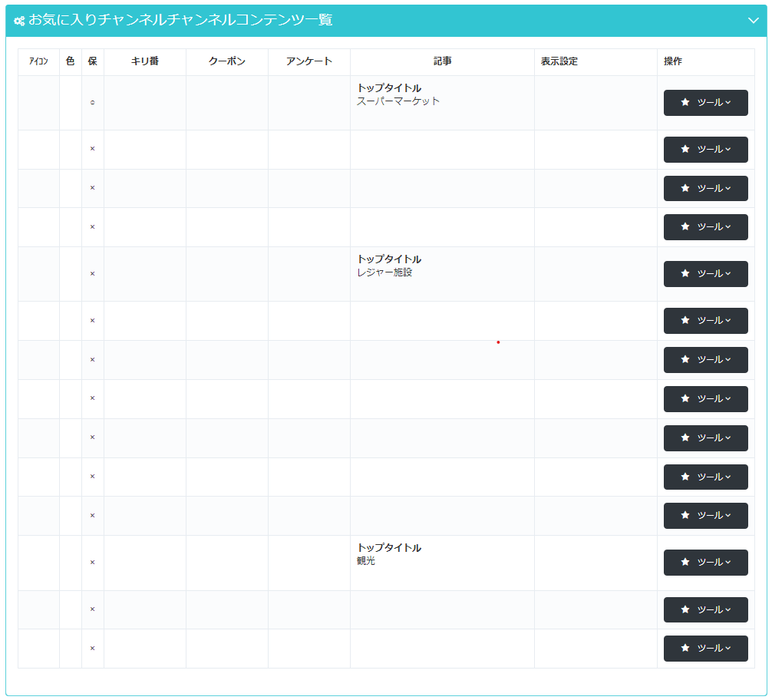Toggle the ○ mark in the スーパーマーケット row
Screen dimensions: 772x700
tap(92, 102)
